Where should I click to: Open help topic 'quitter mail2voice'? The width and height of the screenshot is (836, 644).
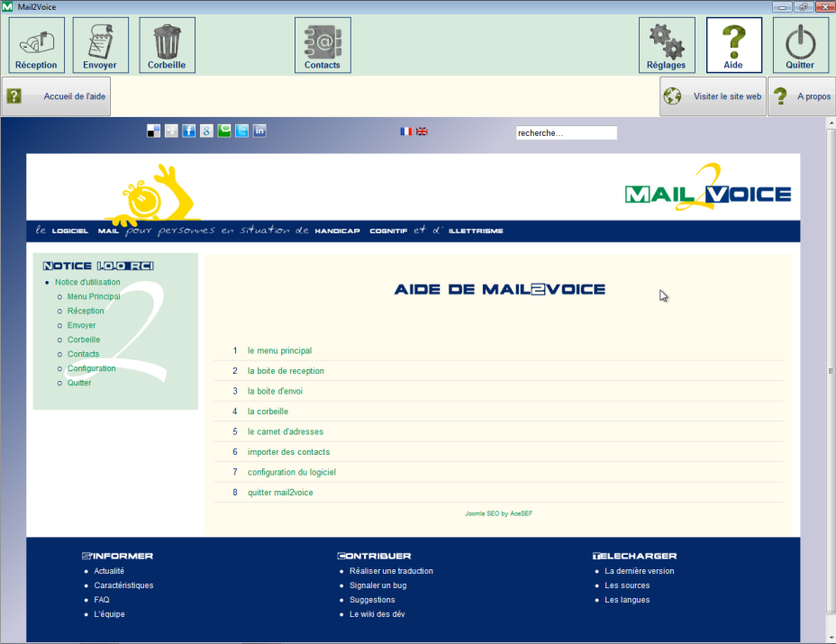point(280,493)
